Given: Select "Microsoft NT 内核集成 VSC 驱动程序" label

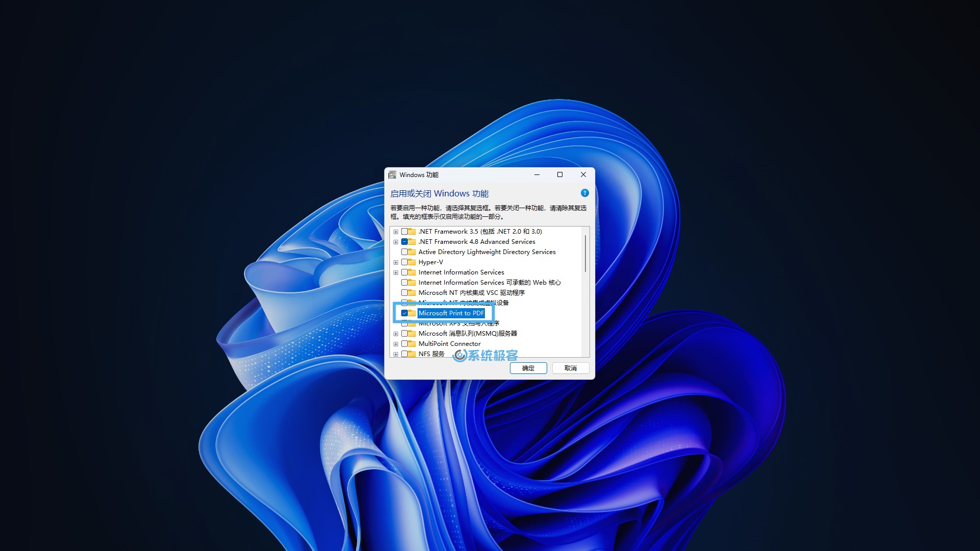Looking at the screenshot, I should pos(472,293).
